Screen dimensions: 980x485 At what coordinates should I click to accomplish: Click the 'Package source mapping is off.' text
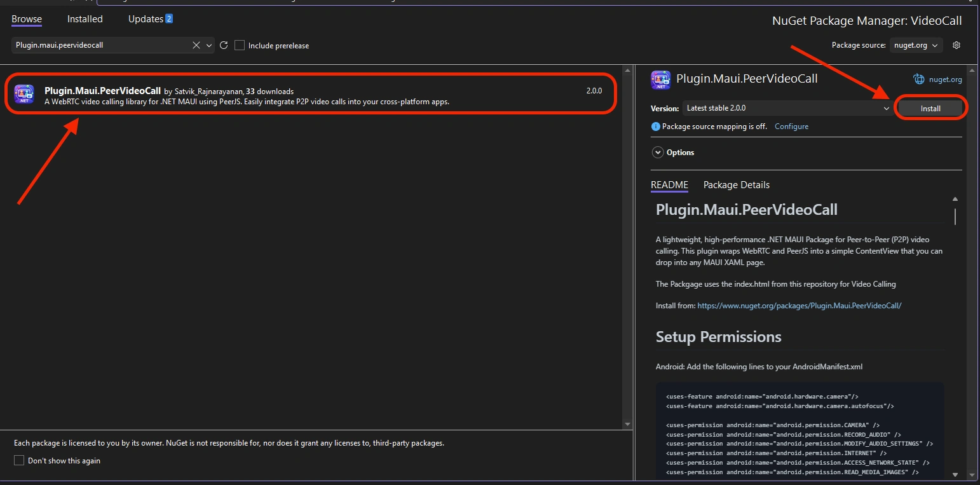(714, 126)
